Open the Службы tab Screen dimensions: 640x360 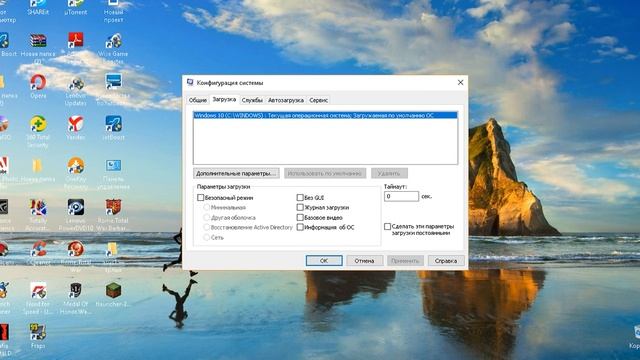[252, 100]
